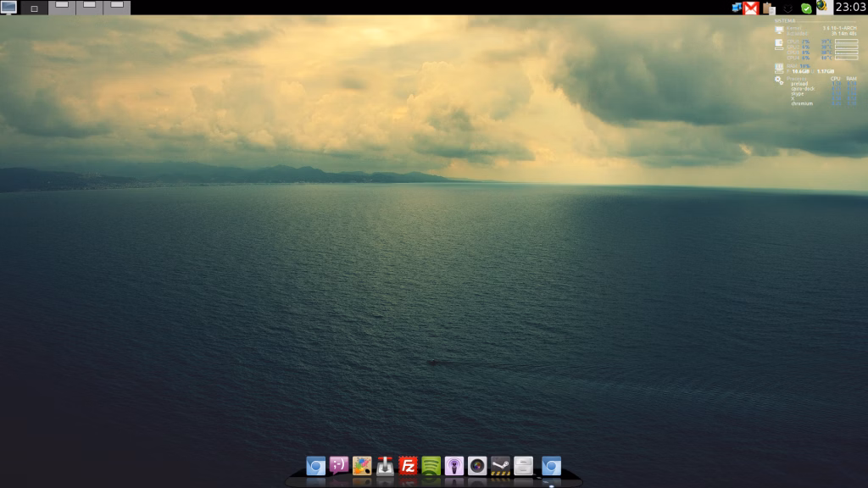Click the gears icon next to Process
Viewport: 868px width, 488px height.
click(x=779, y=80)
